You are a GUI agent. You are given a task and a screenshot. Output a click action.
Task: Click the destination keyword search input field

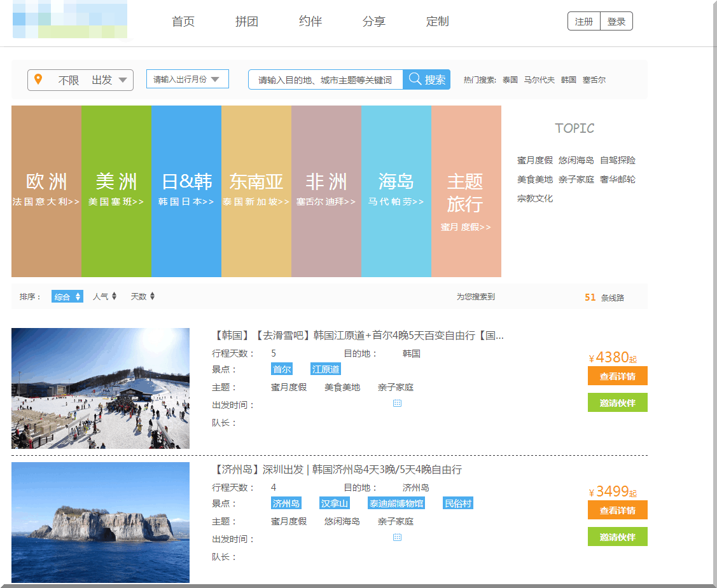[x=325, y=79]
